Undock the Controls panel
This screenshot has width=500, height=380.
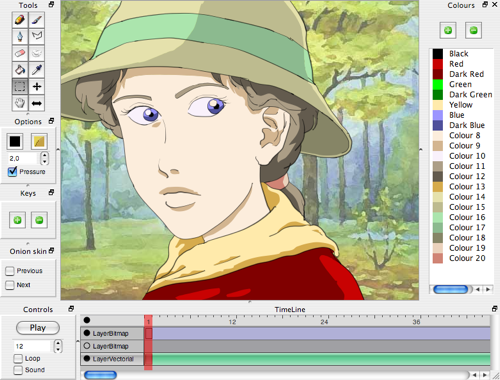coord(71,309)
